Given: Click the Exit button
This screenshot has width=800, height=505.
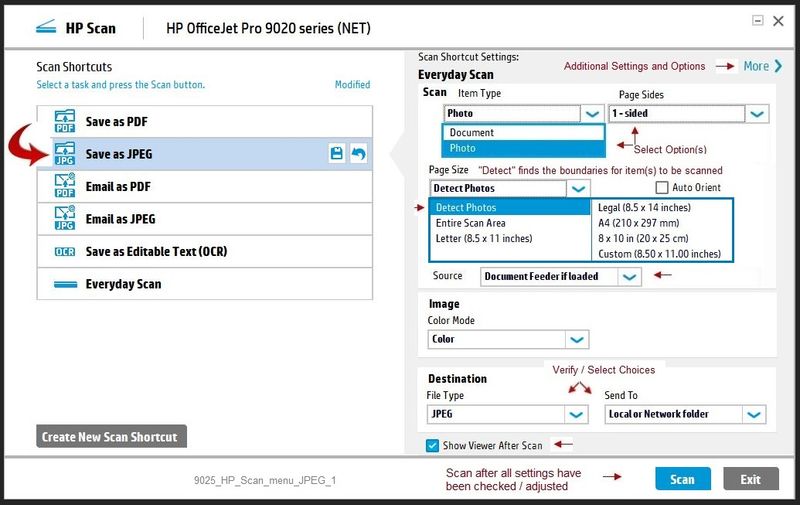Looking at the screenshot, I should click(x=751, y=479).
